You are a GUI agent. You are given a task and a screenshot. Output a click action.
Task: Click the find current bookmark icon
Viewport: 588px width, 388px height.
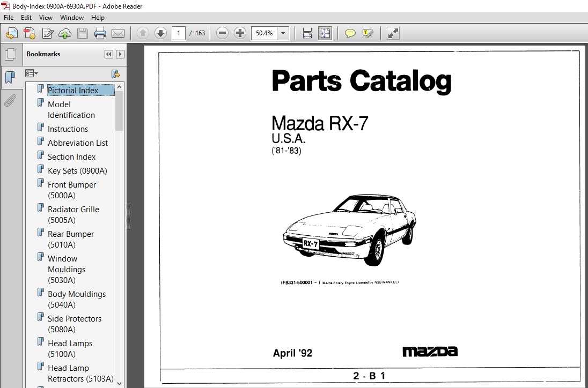116,74
